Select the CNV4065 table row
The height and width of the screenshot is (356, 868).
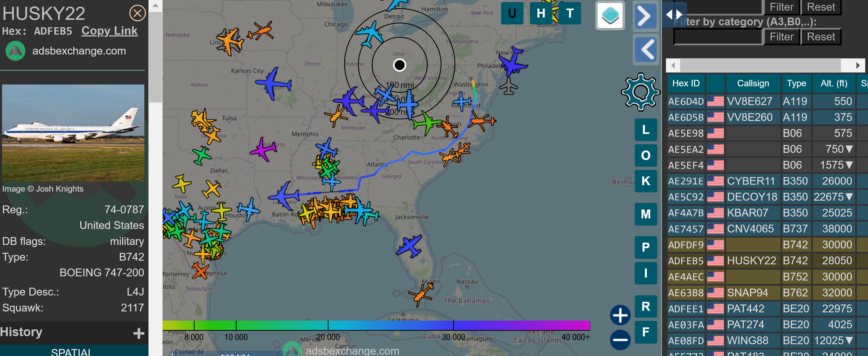click(x=768, y=229)
